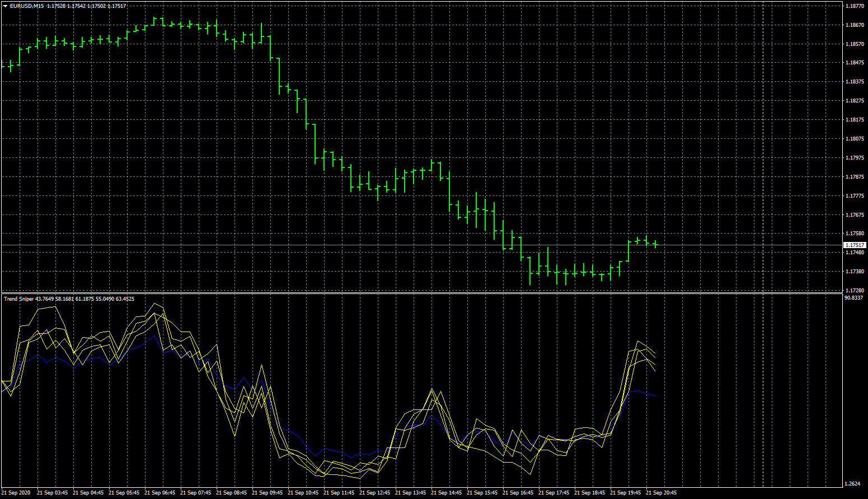The width and height of the screenshot is (868, 499).
Task: Click the 21 Sep 17:45 time label
Action: [553, 493]
